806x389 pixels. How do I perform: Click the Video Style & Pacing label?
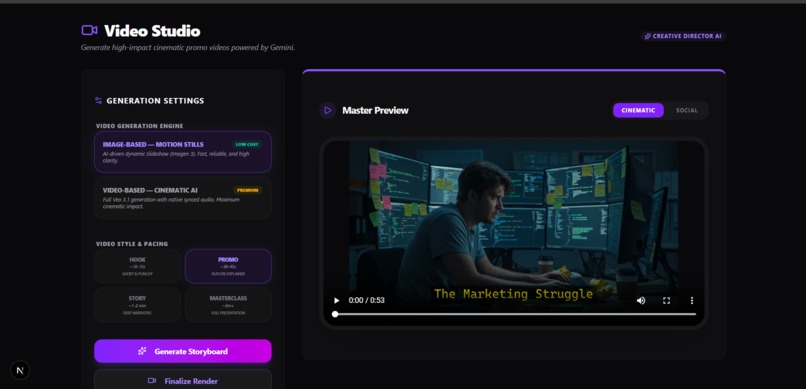[132, 244]
